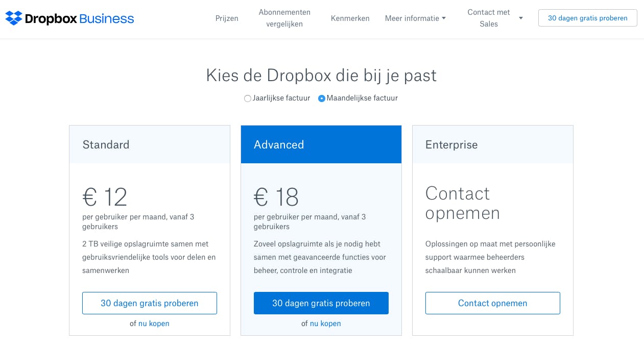Click the Advanced plan heading
Viewport: 644px width, 347px height.
coord(279,145)
